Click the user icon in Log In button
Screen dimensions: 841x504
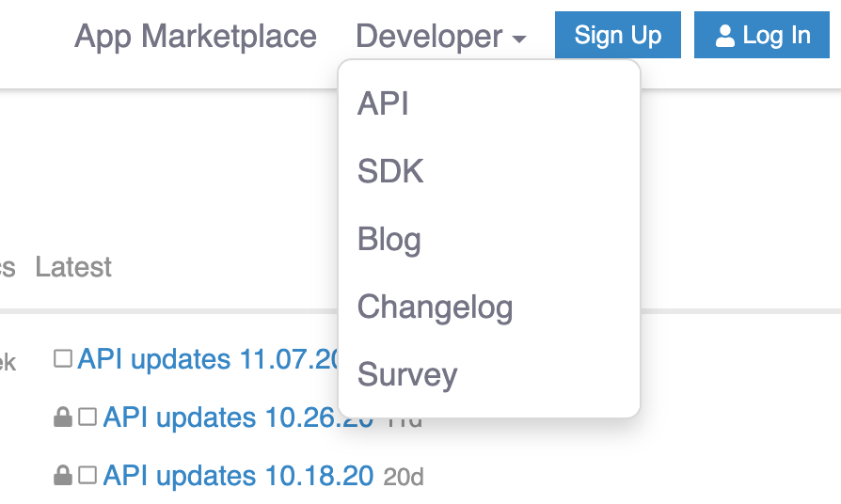724,37
